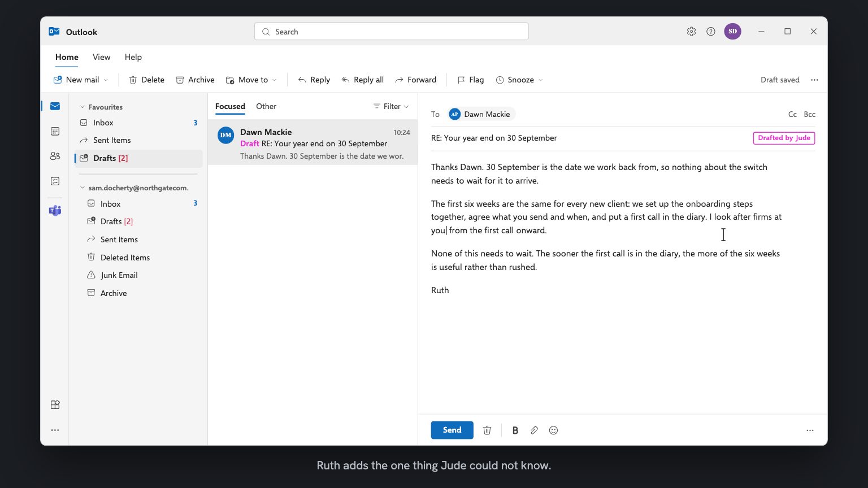
Task: Forward the message
Action: pos(415,80)
